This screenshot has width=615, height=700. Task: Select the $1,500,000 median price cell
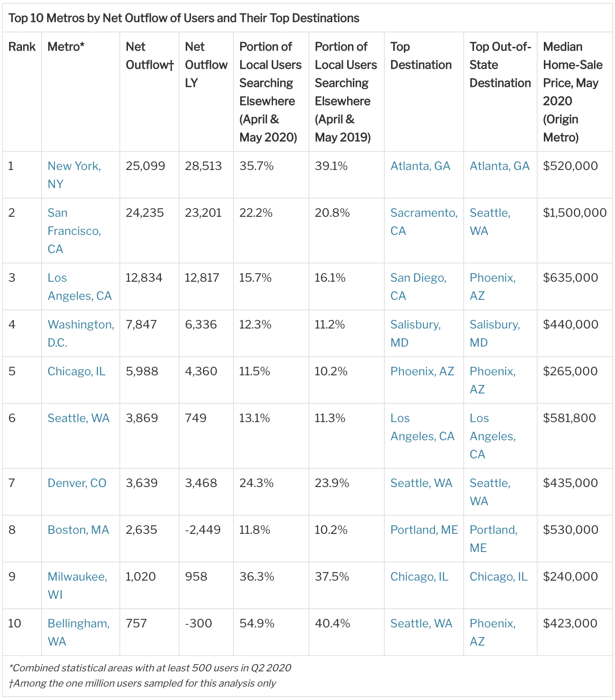click(575, 212)
